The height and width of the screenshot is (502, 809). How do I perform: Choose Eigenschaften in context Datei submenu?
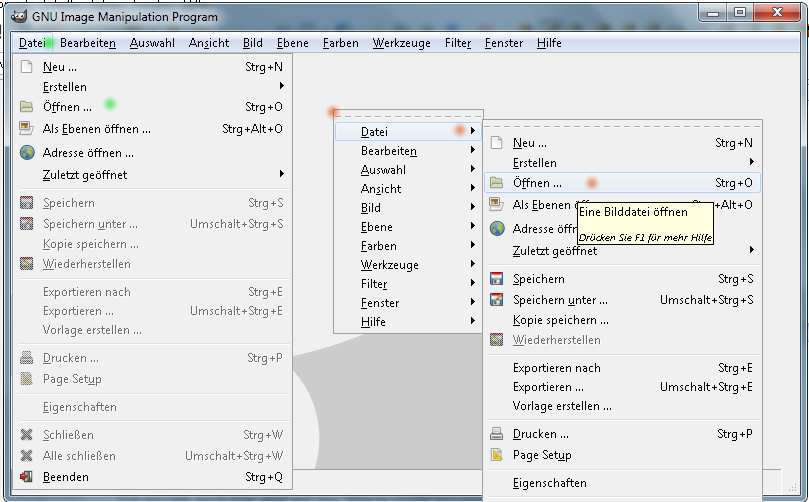tap(623, 483)
